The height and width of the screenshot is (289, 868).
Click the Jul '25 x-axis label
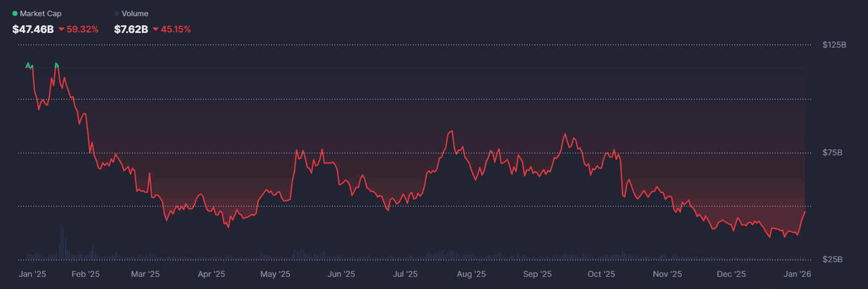(405, 274)
